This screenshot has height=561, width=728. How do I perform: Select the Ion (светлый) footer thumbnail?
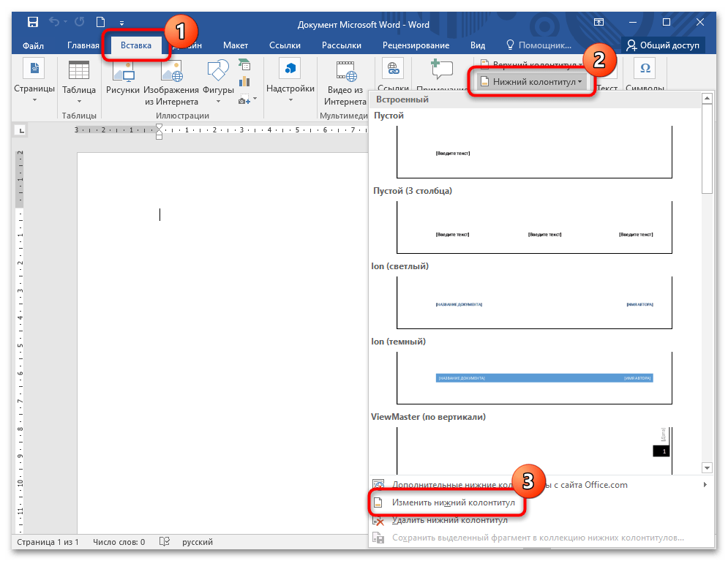point(534,303)
